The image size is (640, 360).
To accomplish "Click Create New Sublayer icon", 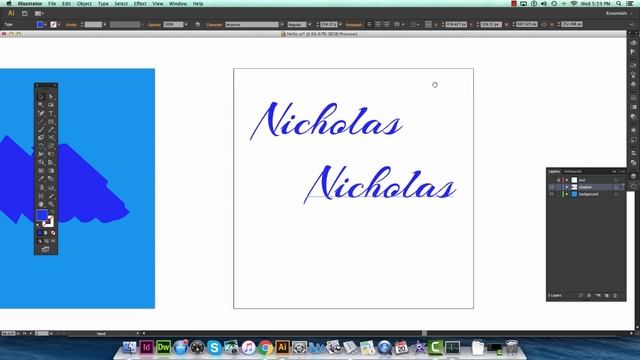I will pos(598,295).
